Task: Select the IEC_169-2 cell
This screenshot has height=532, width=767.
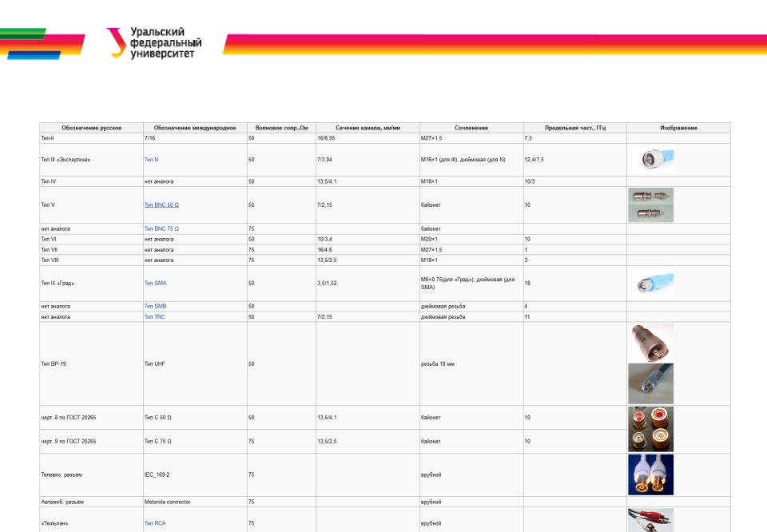Action: [195, 474]
